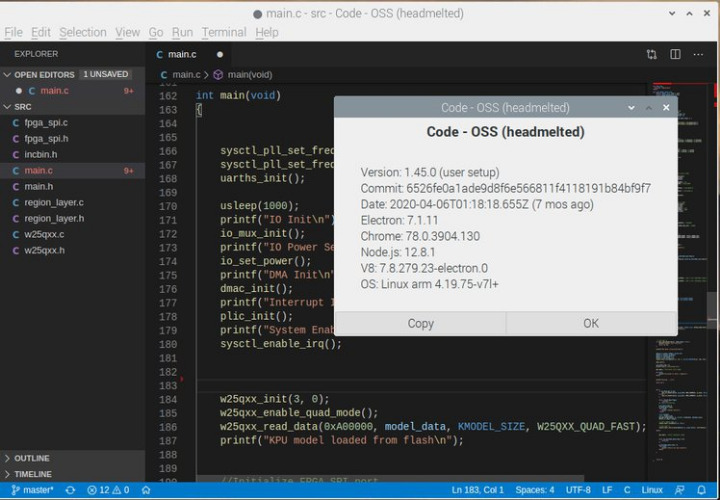This screenshot has height=500, width=720.
Task: Open the editor more actions ellipsis
Action: [698, 54]
